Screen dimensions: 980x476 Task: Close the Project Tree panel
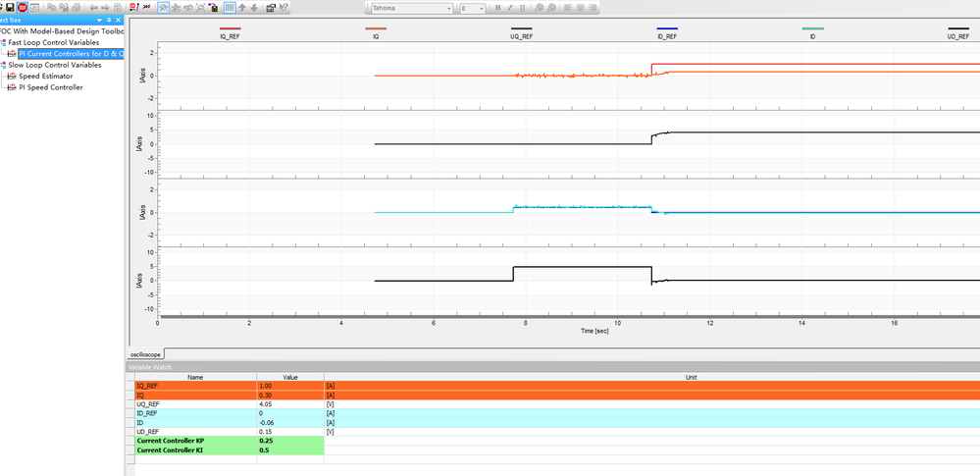(118, 20)
